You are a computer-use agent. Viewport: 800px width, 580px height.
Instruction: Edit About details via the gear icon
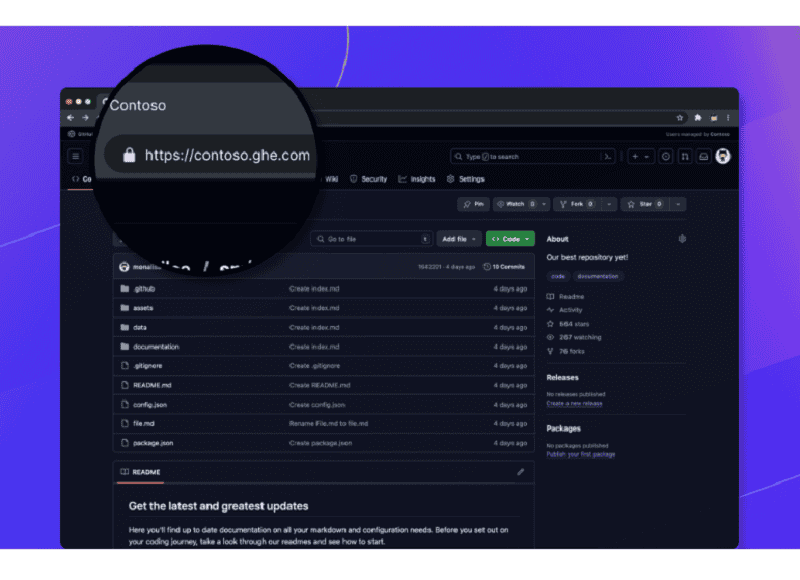pyautogui.click(x=682, y=239)
